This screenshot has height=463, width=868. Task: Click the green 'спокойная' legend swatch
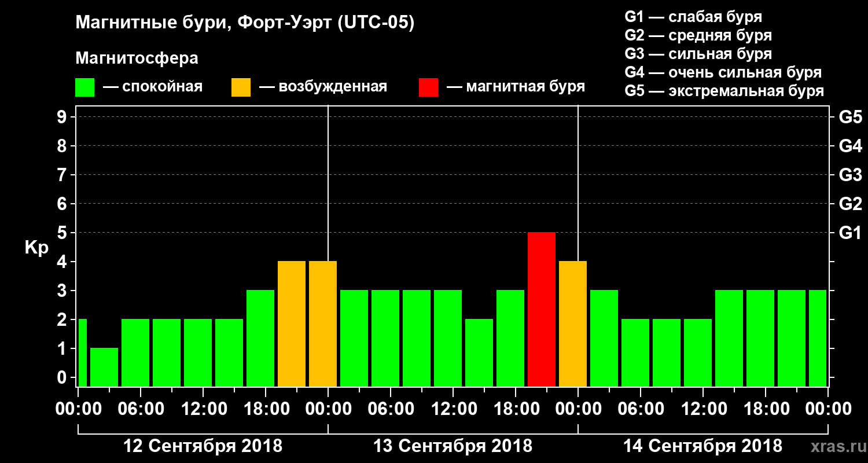click(85, 87)
